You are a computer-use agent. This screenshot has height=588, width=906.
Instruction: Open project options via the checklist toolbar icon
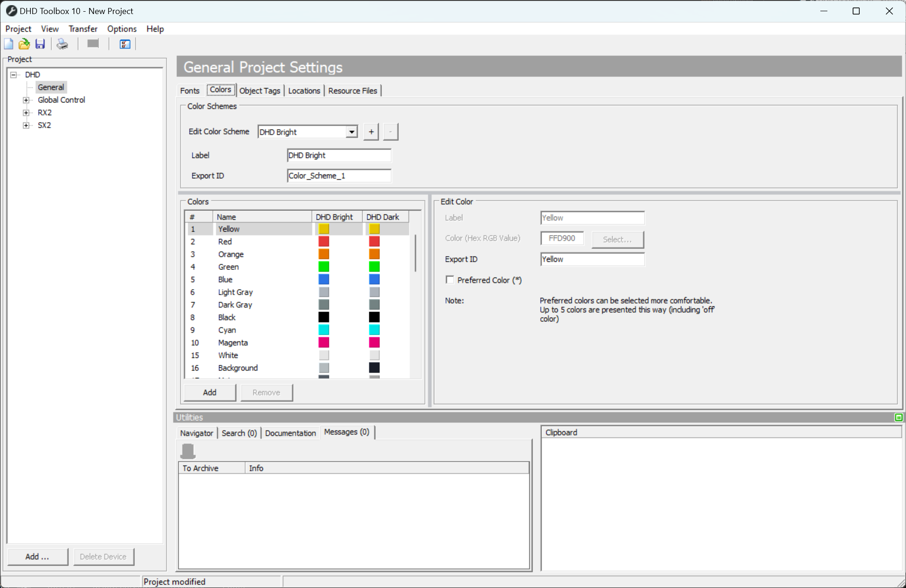coord(124,44)
